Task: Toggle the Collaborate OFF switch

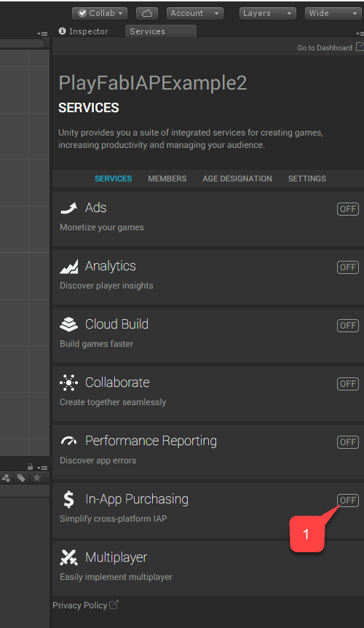Action: pyautogui.click(x=347, y=384)
